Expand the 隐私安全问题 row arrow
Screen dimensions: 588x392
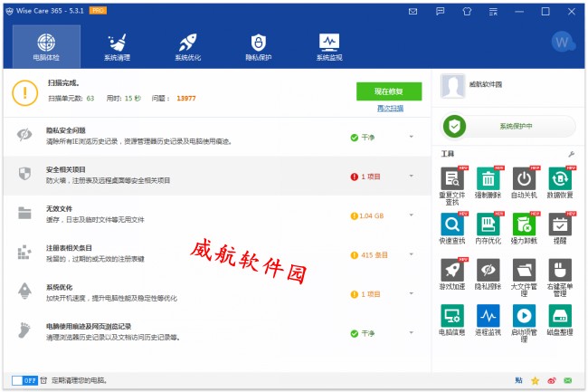tap(412, 137)
